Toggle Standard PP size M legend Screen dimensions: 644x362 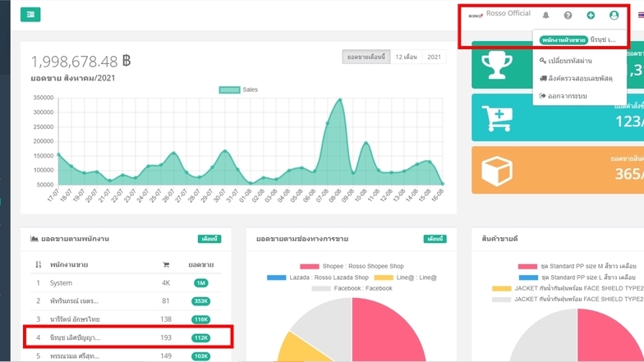click(577, 266)
